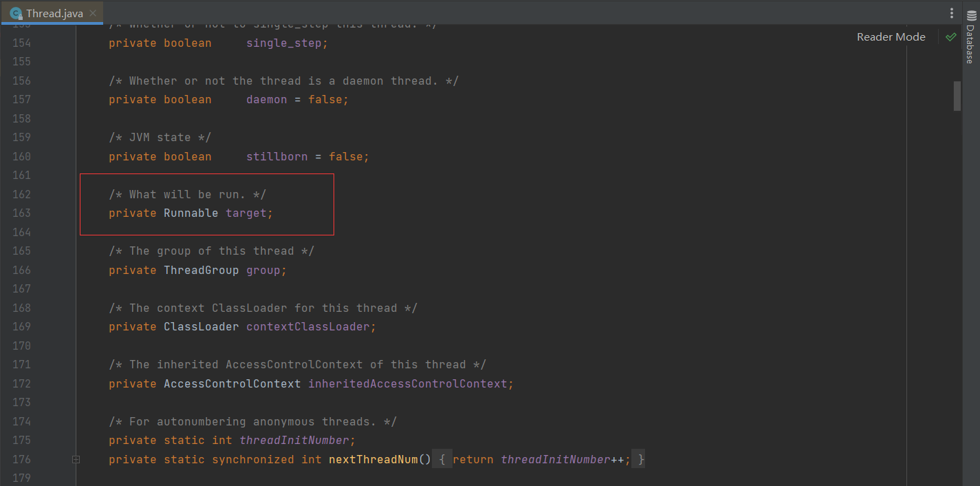Click the nextThreadNum method name
The height and width of the screenshot is (486, 980).
(373, 459)
